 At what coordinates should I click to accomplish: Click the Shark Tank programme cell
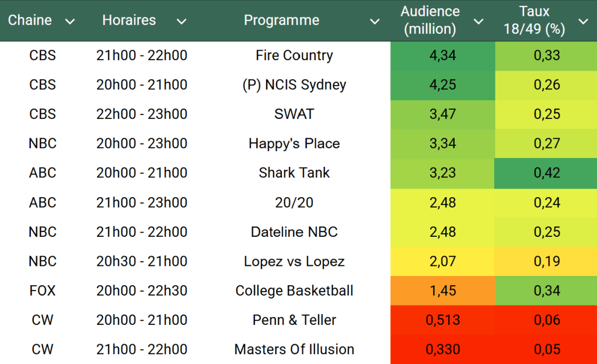click(294, 173)
